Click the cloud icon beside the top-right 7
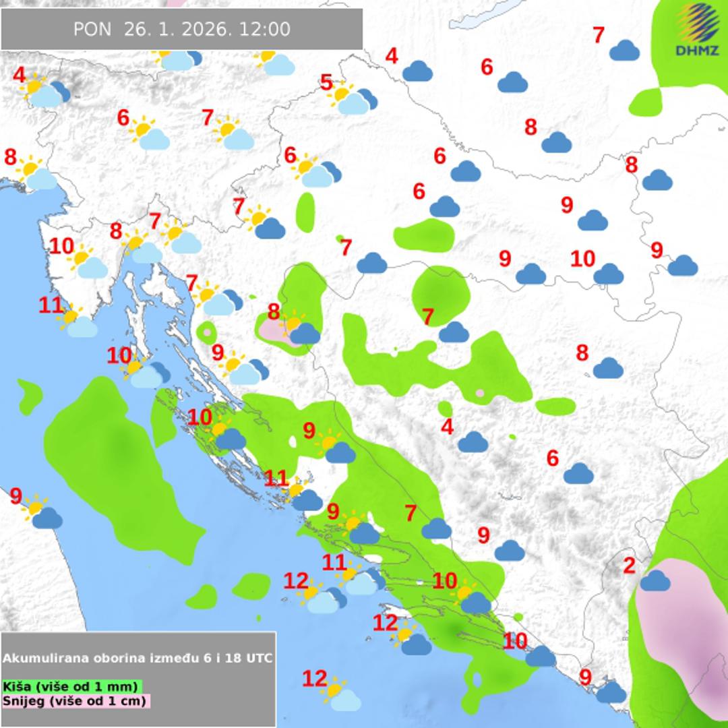 (x=624, y=51)
